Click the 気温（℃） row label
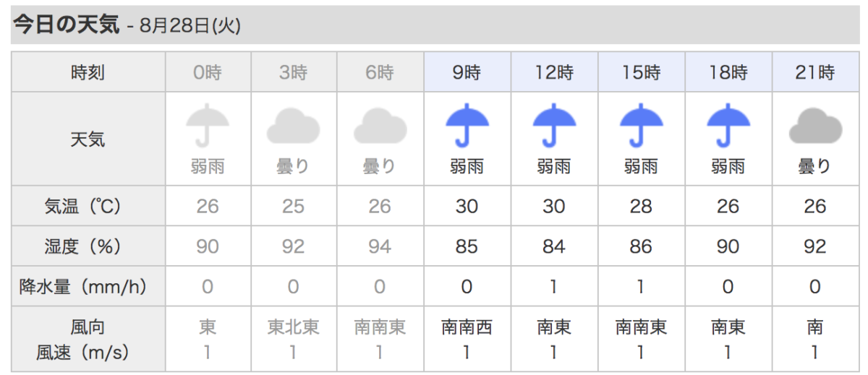Screen dimensions: 868x375 click(x=88, y=206)
